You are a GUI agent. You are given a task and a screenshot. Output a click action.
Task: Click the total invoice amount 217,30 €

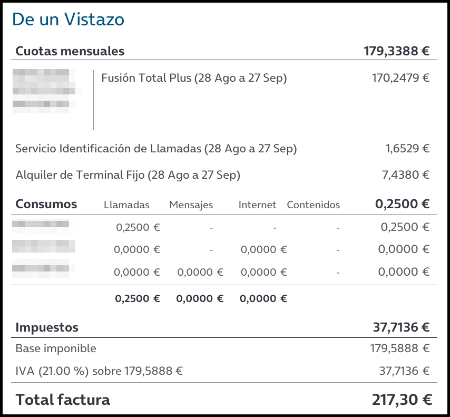402,400
